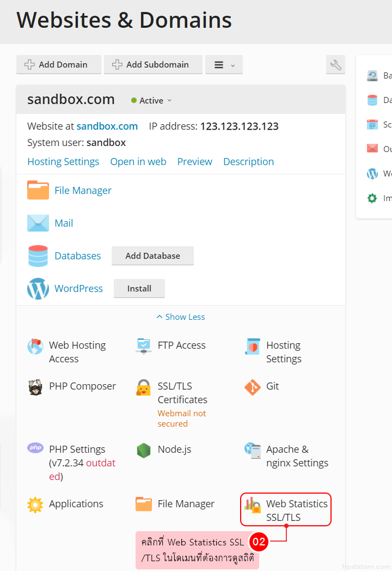Click the Web Statistics SSL/TLS icon

coord(252,505)
